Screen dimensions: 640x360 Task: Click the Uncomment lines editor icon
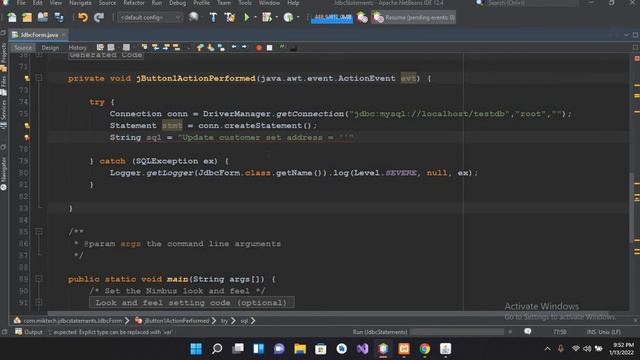point(293,48)
